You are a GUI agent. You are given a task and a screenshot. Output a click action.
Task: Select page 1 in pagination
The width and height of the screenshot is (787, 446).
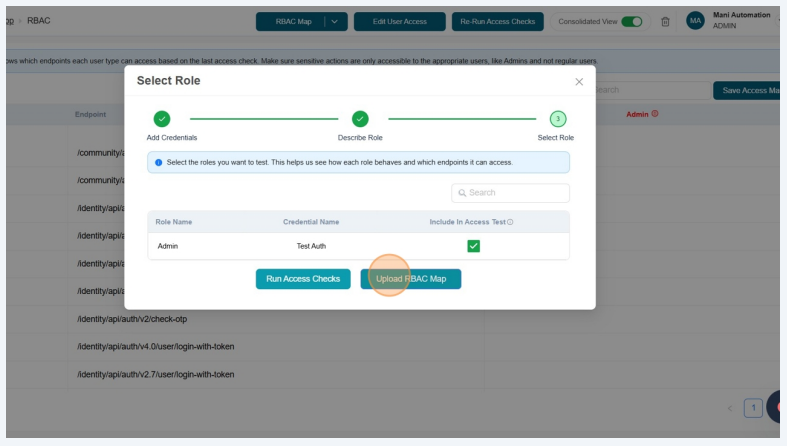(x=753, y=408)
